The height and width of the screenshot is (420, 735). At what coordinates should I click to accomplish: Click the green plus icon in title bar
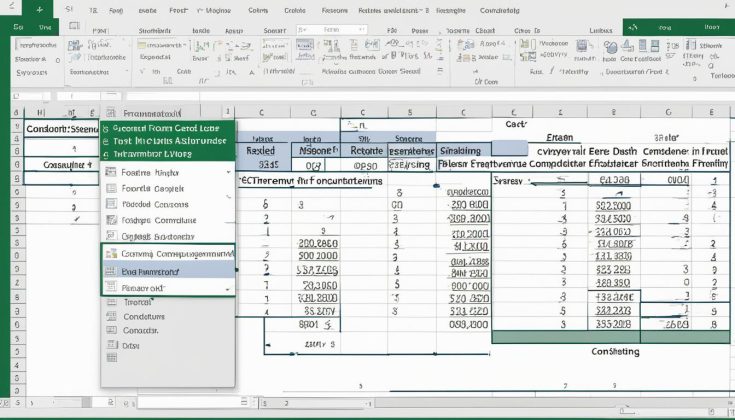[40, 7]
